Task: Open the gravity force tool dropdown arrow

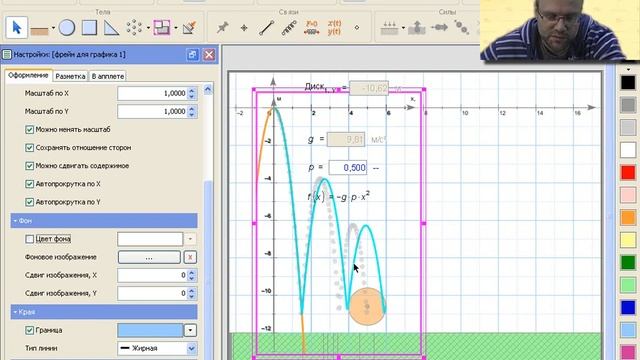Action: coord(403,28)
